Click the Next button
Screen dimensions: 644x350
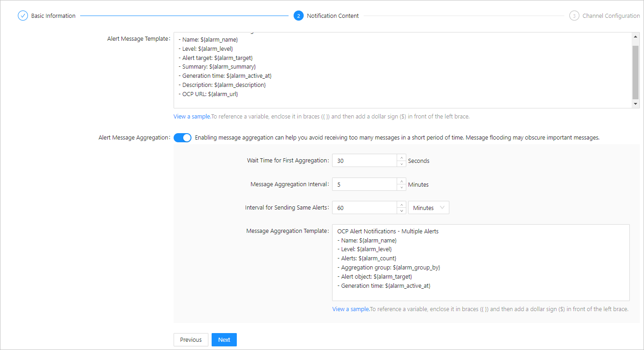(x=224, y=339)
